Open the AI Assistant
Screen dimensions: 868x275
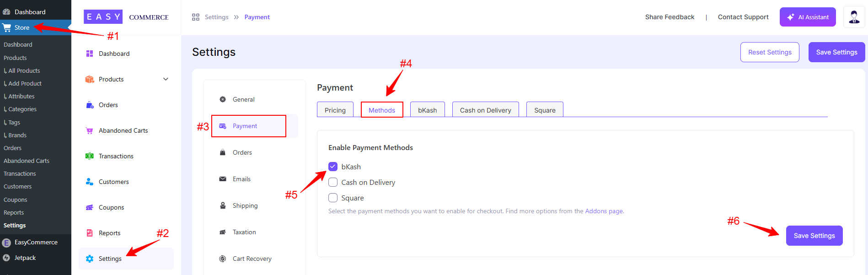pos(808,17)
